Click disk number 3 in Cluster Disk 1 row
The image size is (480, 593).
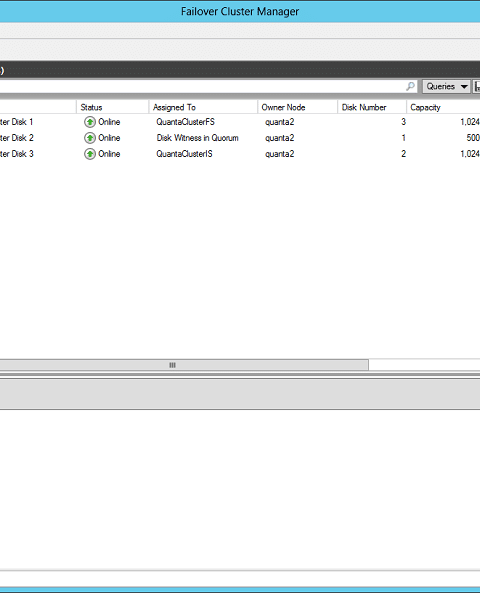404,122
